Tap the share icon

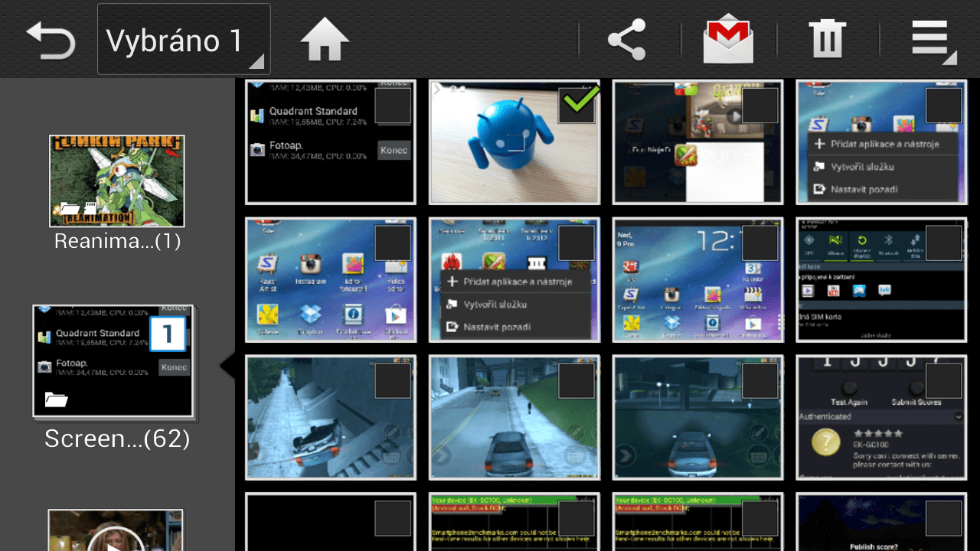[x=626, y=40]
